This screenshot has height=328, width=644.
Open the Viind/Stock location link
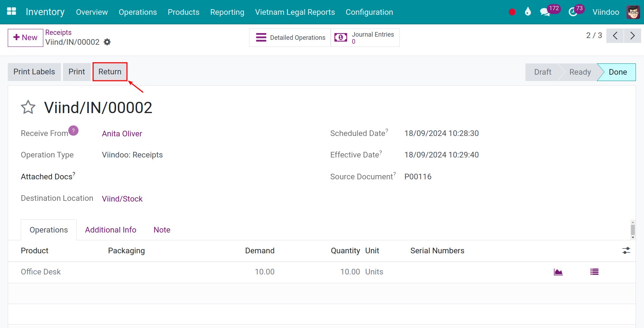(x=122, y=199)
